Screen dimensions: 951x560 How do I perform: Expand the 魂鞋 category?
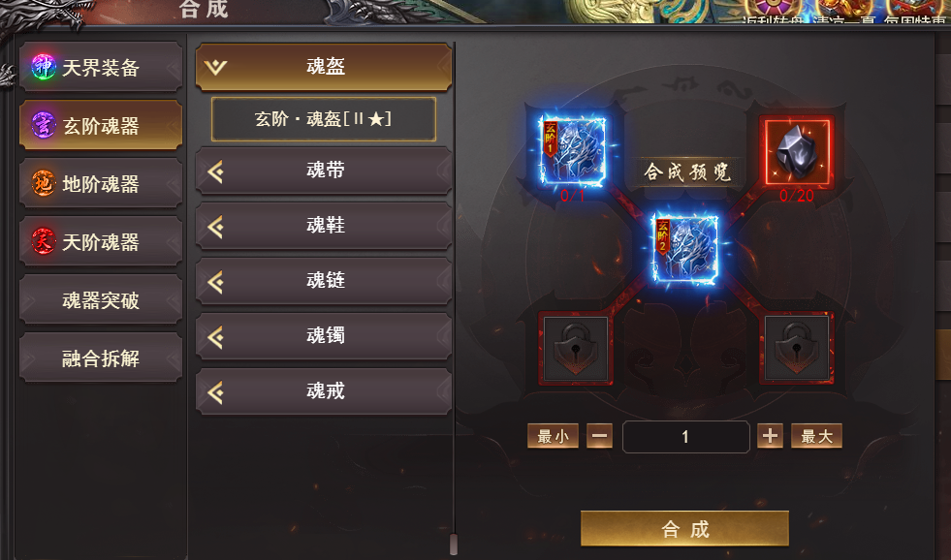coord(323,226)
